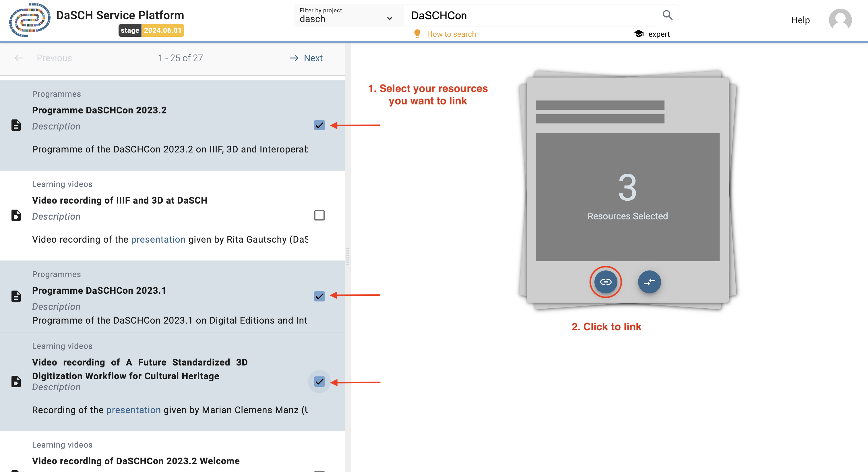The image size is (868, 472).
Task: Click the compare arrows icon beside the link button
Action: 649,282
